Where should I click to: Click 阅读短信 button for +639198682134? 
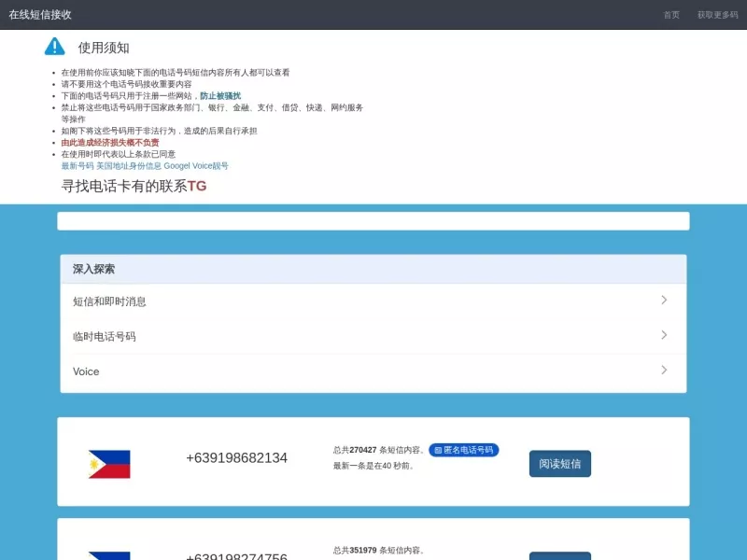(559, 464)
